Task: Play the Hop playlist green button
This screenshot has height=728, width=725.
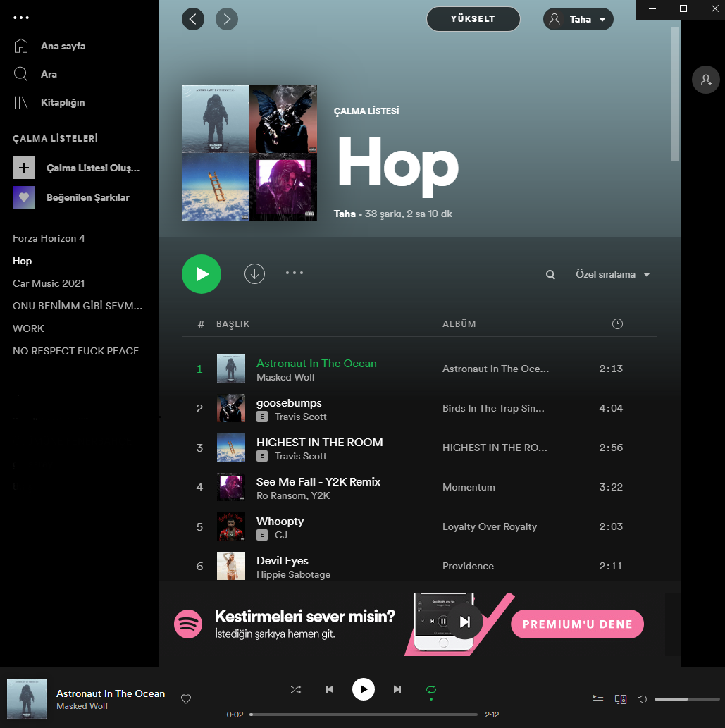Action: click(x=202, y=274)
